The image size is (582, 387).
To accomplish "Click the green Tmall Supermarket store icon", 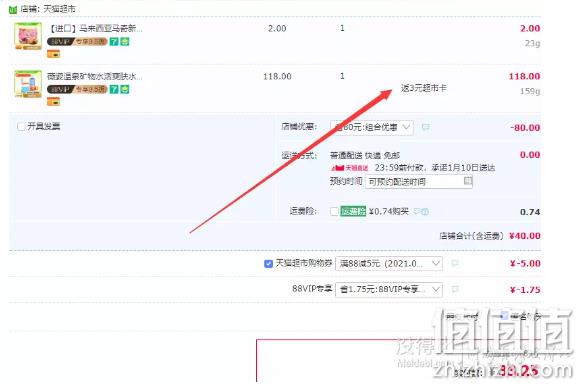I will point(13,9).
